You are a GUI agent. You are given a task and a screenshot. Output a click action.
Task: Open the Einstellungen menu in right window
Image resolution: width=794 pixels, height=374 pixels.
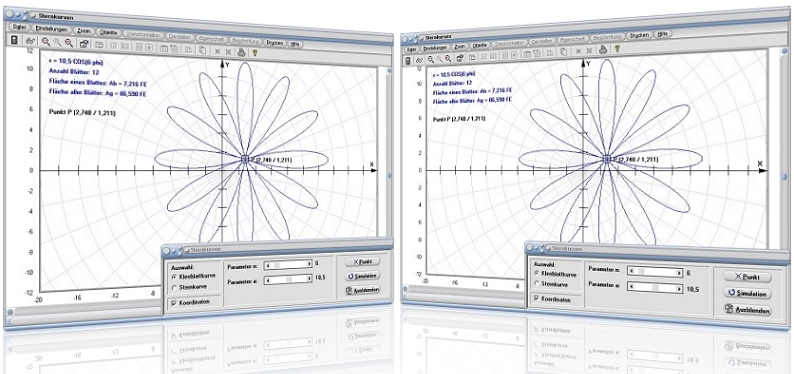pos(435,48)
